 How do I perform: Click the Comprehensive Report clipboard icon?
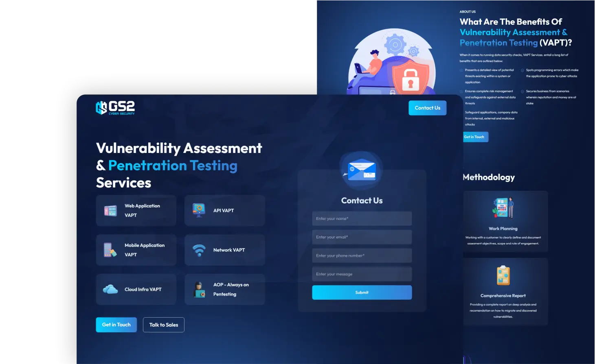click(x=503, y=275)
